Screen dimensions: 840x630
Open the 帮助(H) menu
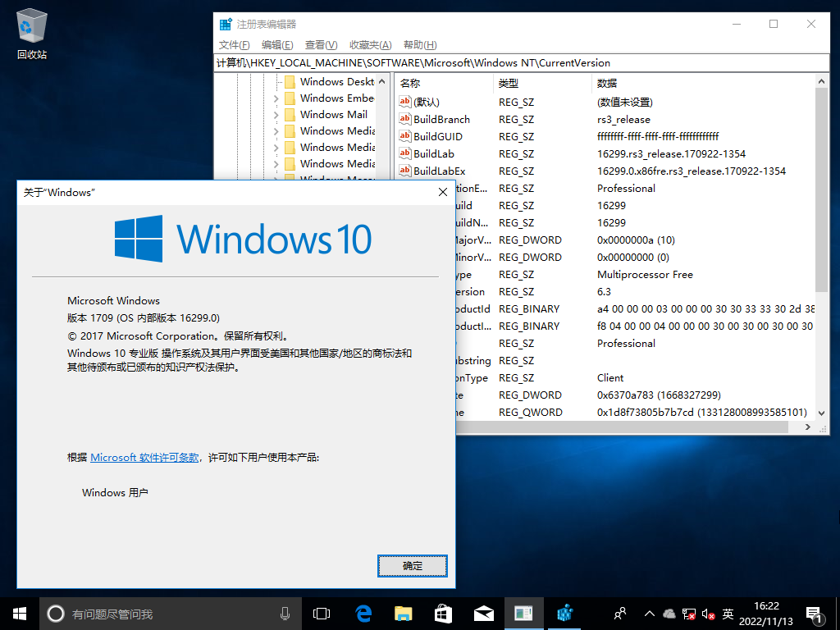420,45
